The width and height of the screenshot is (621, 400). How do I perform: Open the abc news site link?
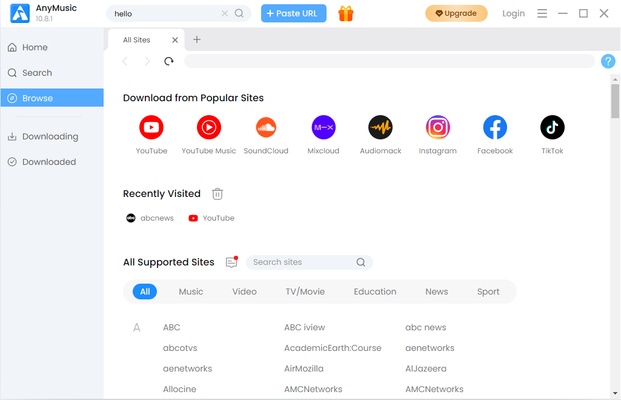(x=426, y=327)
